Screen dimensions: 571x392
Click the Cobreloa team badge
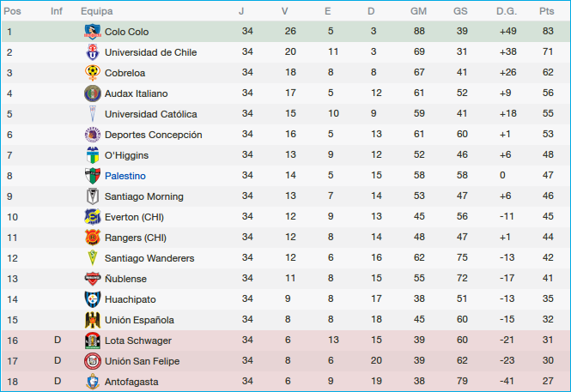(92, 73)
